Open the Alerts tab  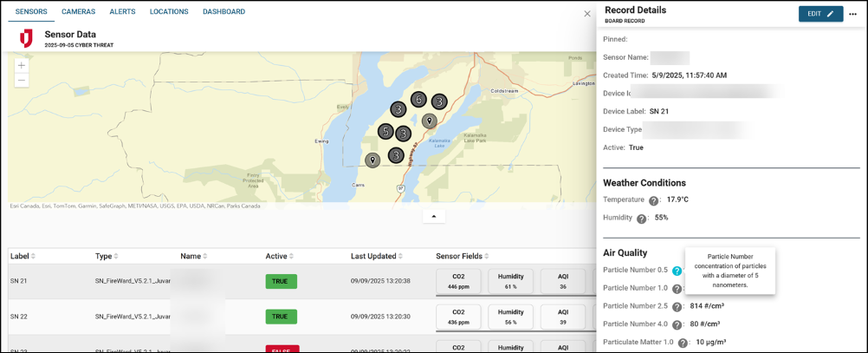[122, 12]
